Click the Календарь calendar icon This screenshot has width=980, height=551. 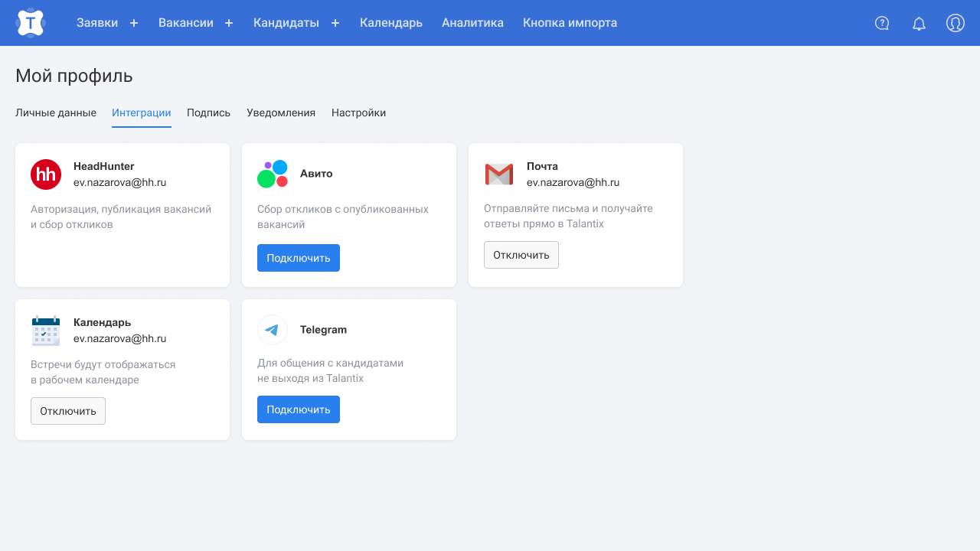tap(46, 331)
